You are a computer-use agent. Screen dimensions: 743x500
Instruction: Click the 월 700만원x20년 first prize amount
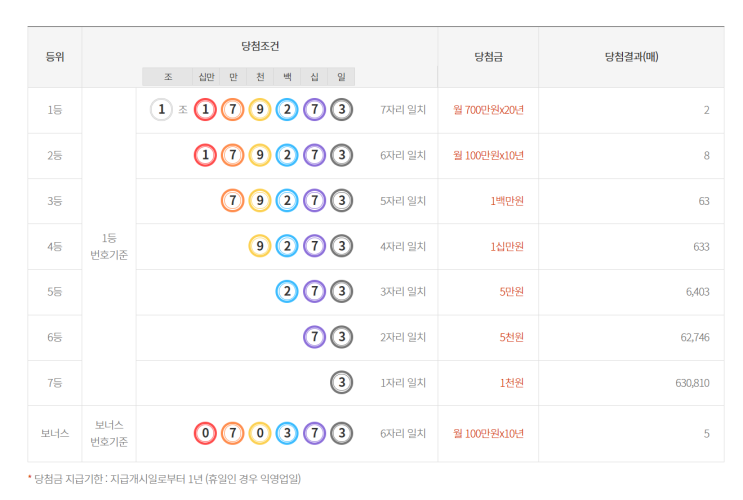pos(488,110)
